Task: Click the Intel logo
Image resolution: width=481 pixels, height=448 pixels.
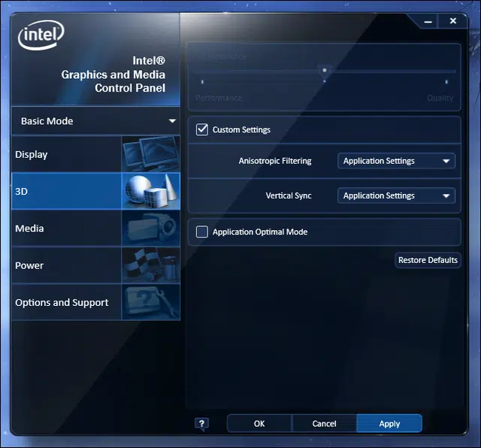Action: 41,35
